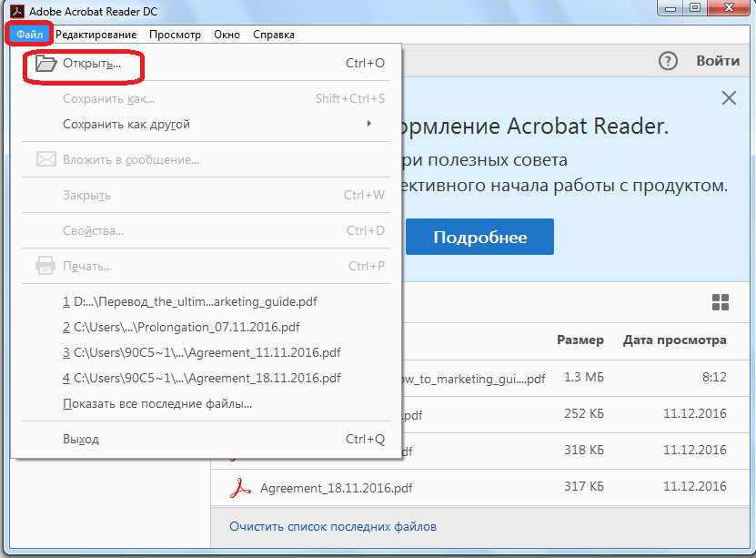Image resolution: width=756 pixels, height=558 pixels.
Task: Open recent file Agreement_11.11.2016.pdf from menu
Action: tap(201, 352)
